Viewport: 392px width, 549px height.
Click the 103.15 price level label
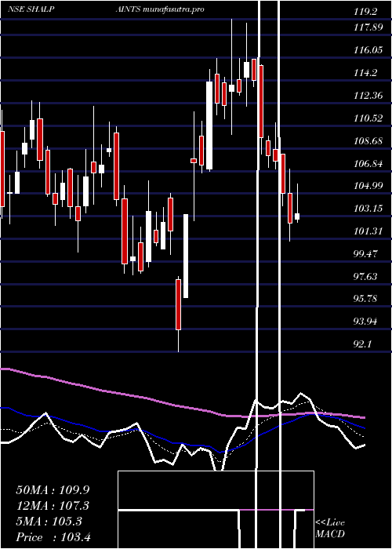(368, 209)
